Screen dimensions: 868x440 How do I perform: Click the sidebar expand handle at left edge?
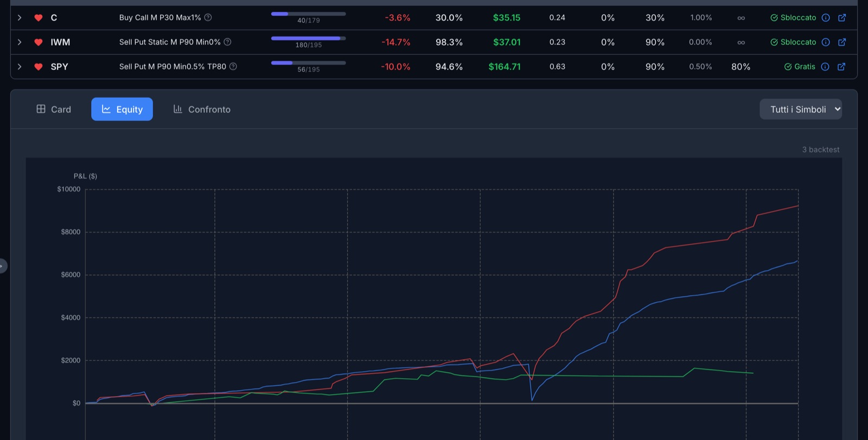click(3, 266)
